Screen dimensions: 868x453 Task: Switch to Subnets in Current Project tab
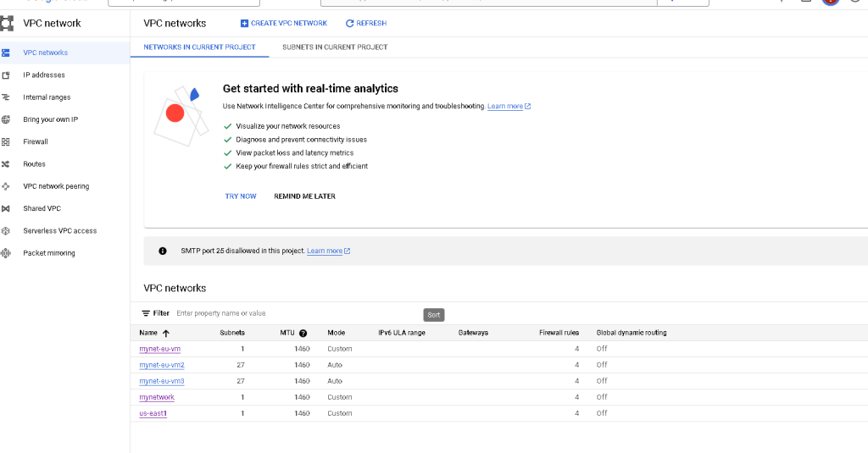(335, 47)
